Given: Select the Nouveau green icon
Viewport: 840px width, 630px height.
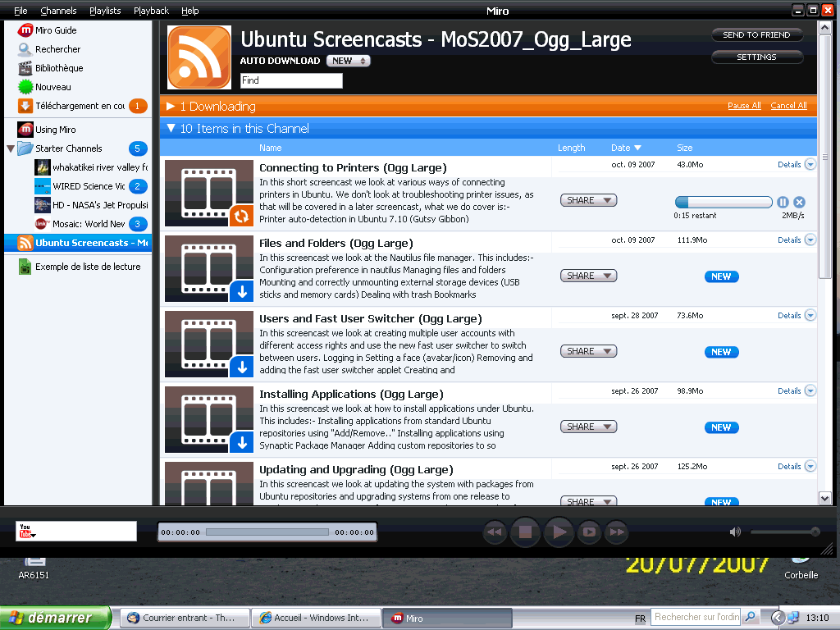Looking at the screenshot, I should point(25,87).
